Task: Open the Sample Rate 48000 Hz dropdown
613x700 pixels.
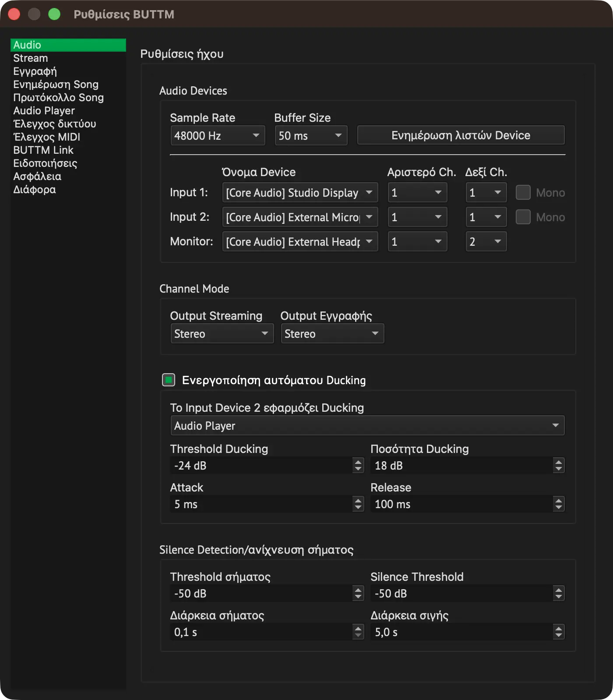Action: [x=218, y=135]
